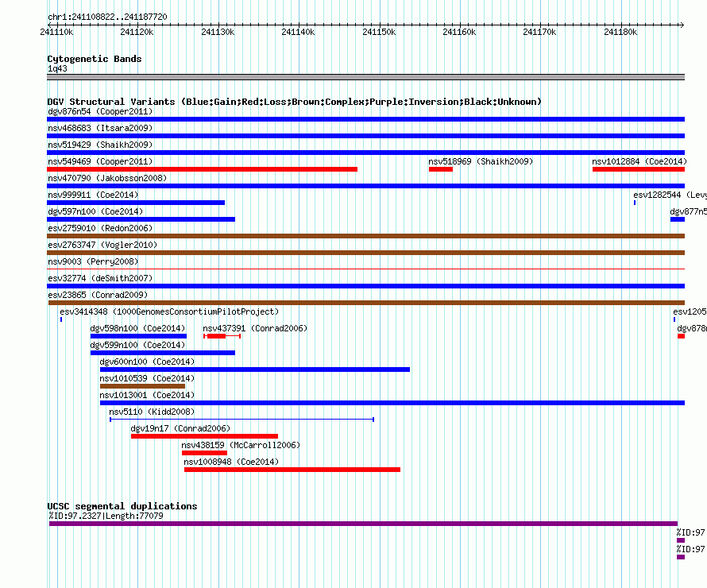Screen dimensions: 707x588
Task: Open dgv599n100 (Coe2014) variant label
Action: (x=137, y=345)
